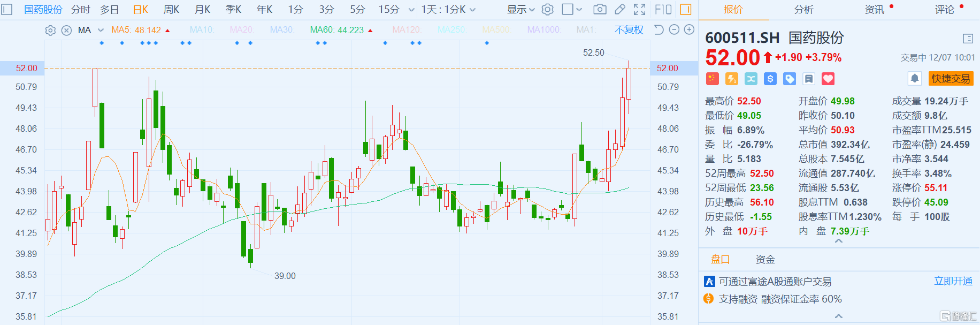Select the 3分 three-minute interval
980x325 pixels.
(327, 10)
